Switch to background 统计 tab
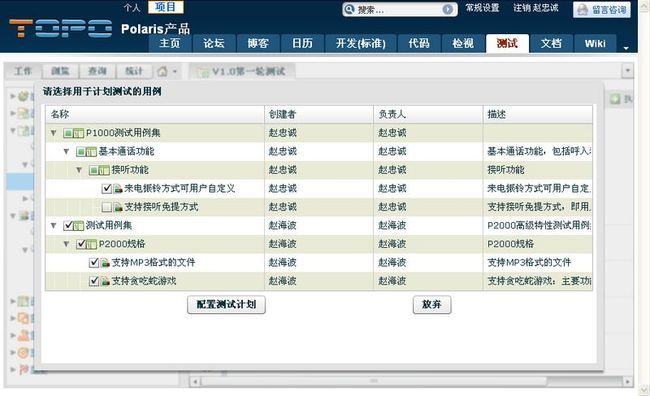This screenshot has width=650, height=396. [x=134, y=71]
